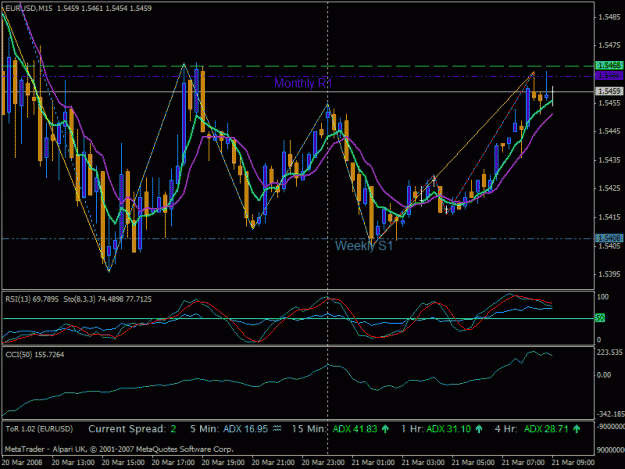Click the 223.535 value on CCI scale
The image size is (625, 469).
click(x=610, y=352)
